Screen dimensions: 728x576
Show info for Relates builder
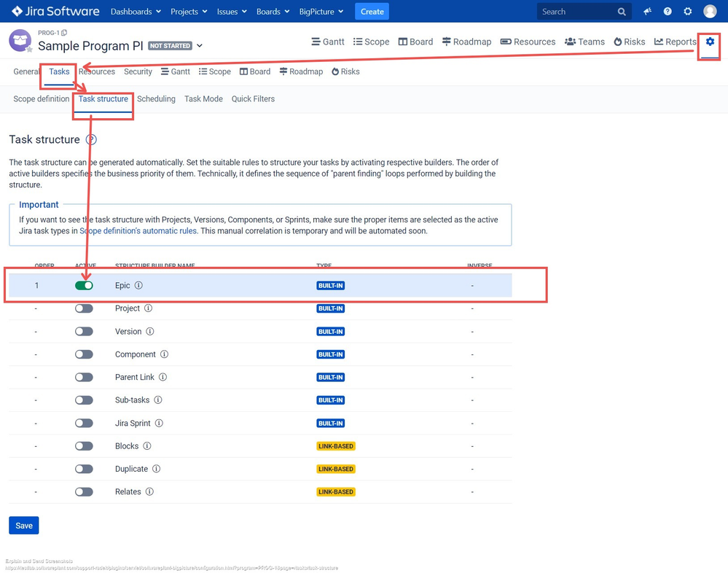click(149, 491)
